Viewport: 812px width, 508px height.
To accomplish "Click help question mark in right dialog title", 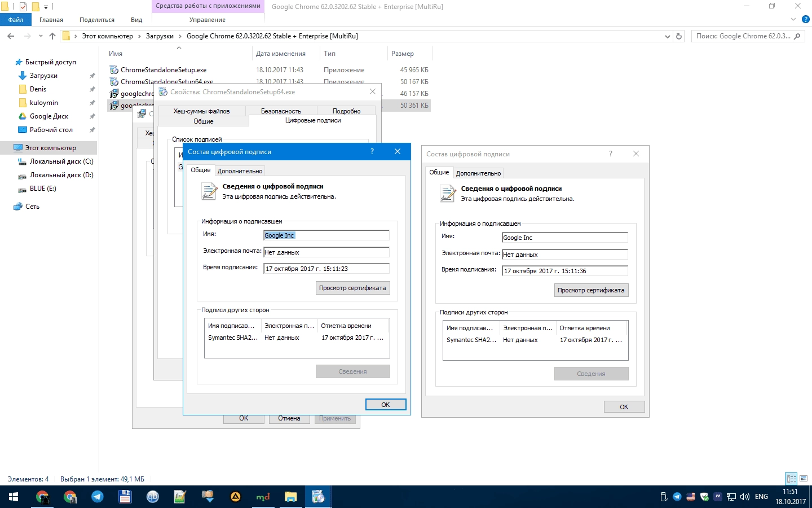I will click(611, 154).
